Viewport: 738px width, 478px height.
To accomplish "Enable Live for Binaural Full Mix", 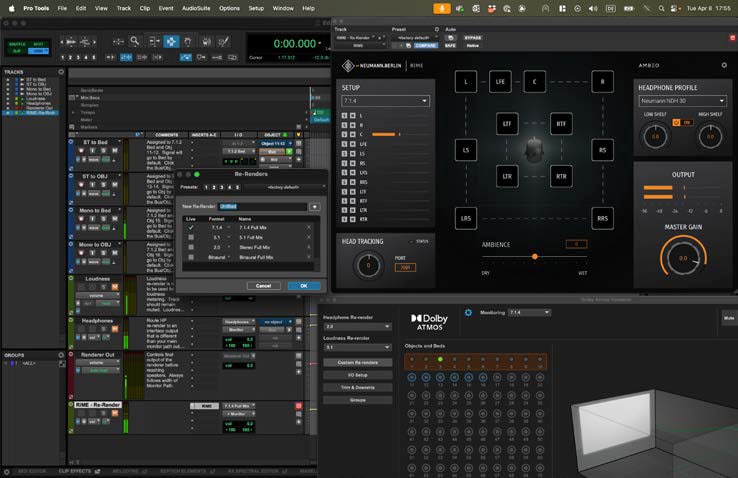I will (191, 257).
